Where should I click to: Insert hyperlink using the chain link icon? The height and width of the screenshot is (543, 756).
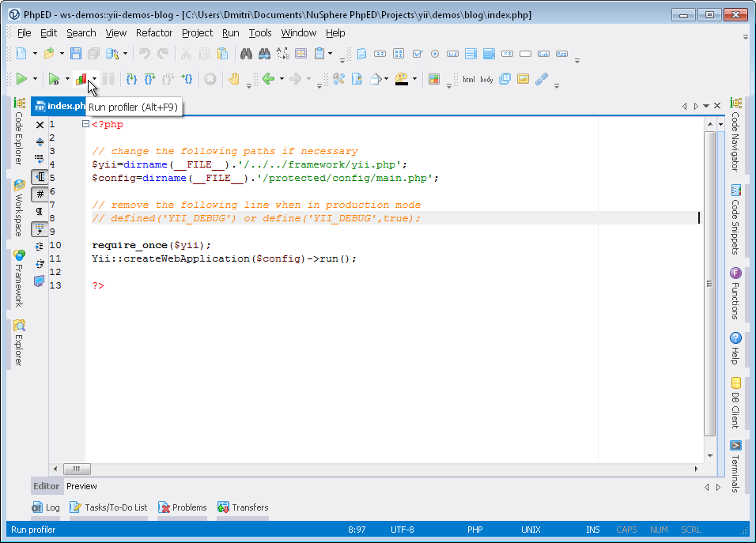pos(542,78)
